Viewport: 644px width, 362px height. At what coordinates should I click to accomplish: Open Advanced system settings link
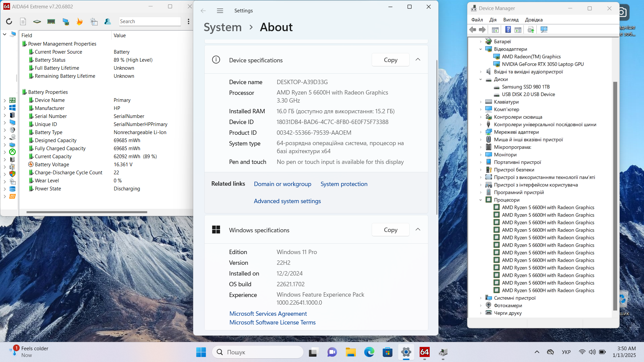click(287, 201)
